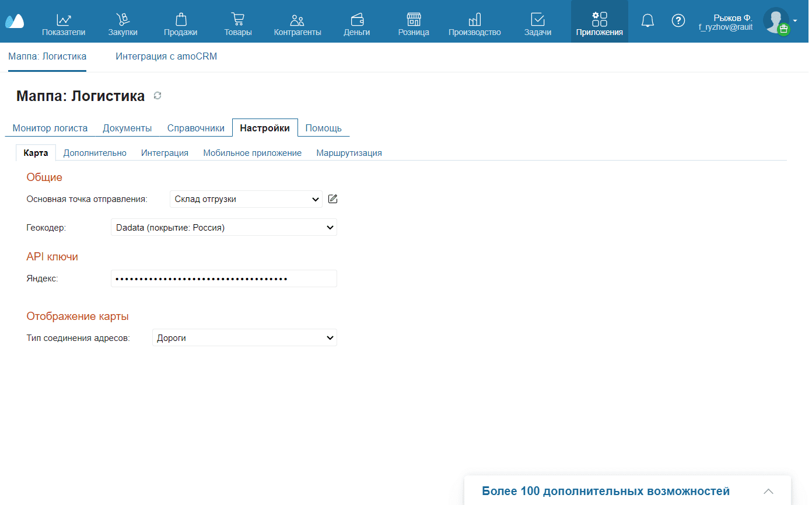
Task: Open the Маршрутизация subtab
Action: tap(349, 153)
